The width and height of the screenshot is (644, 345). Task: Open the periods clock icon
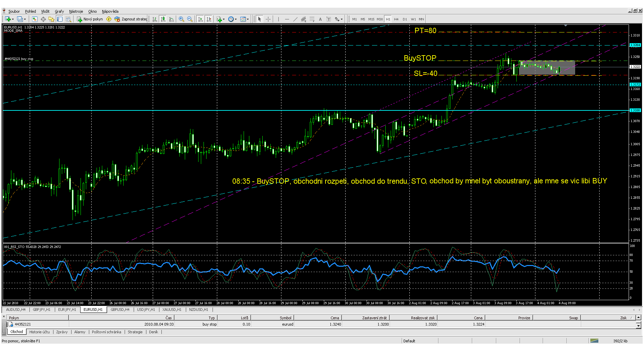tap(231, 19)
